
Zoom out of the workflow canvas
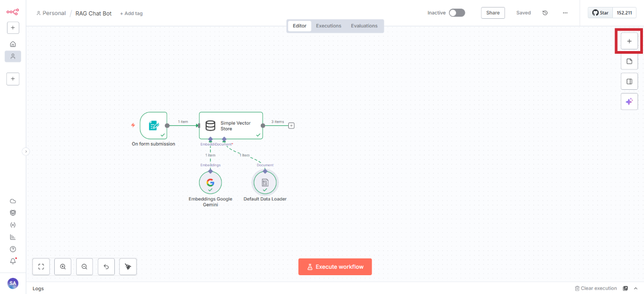click(x=84, y=267)
